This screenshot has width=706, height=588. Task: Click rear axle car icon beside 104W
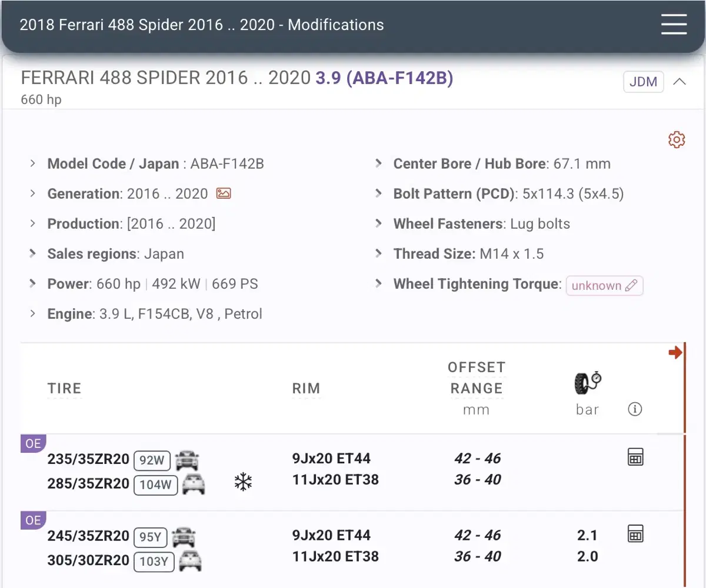pyautogui.click(x=194, y=484)
